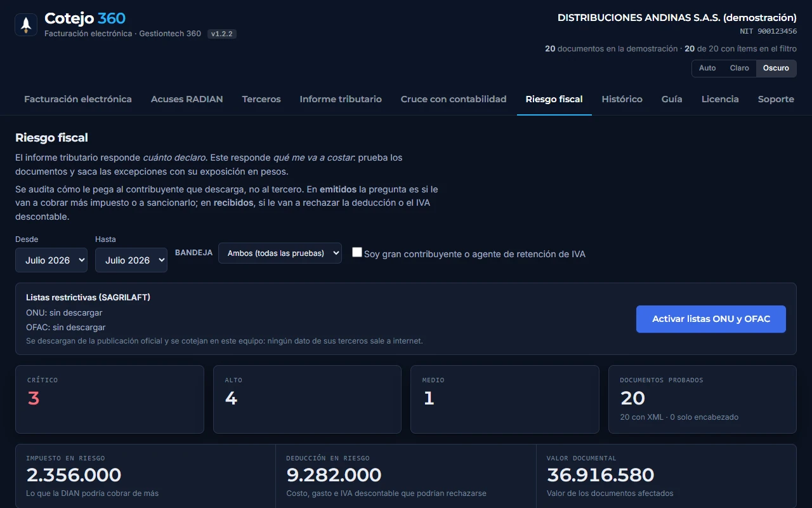Switch theme to Auto
The width and height of the screenshot is (812, 508).
[x=707, y=68]
